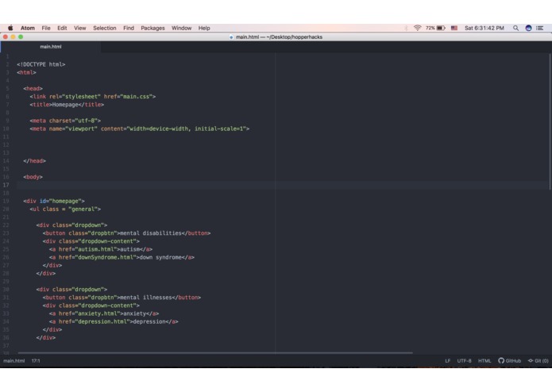552x392 pixels.
Task: Click the link rel="stylesheet" line
Action: click(x=93, y=96)
